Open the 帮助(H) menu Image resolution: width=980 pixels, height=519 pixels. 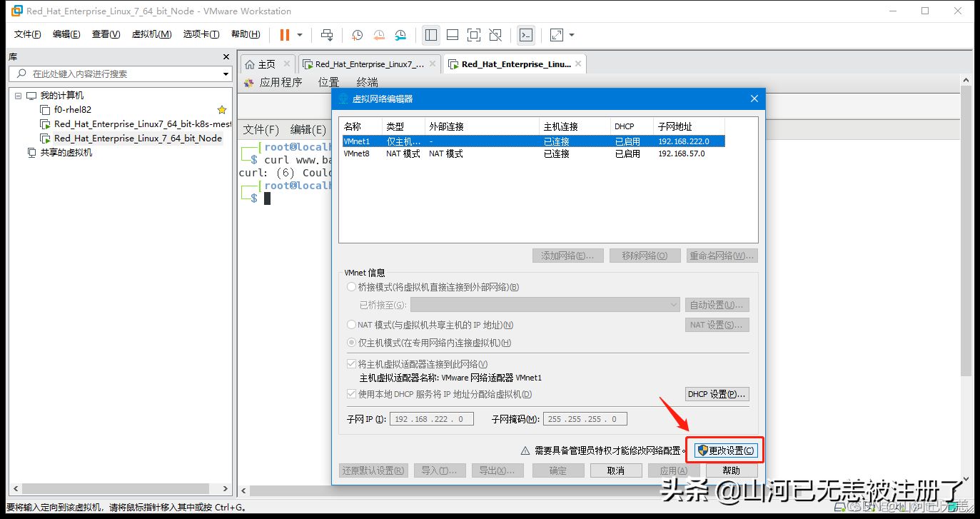tap(246, 34)
